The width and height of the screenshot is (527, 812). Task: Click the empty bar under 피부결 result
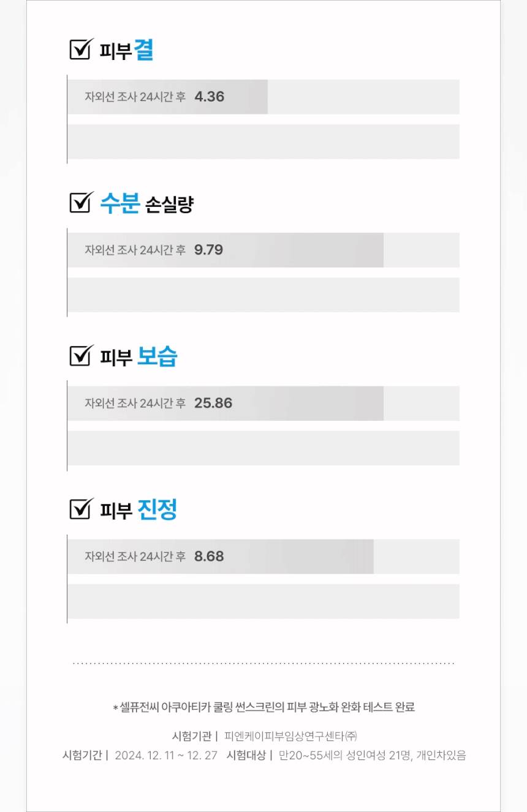263,141
